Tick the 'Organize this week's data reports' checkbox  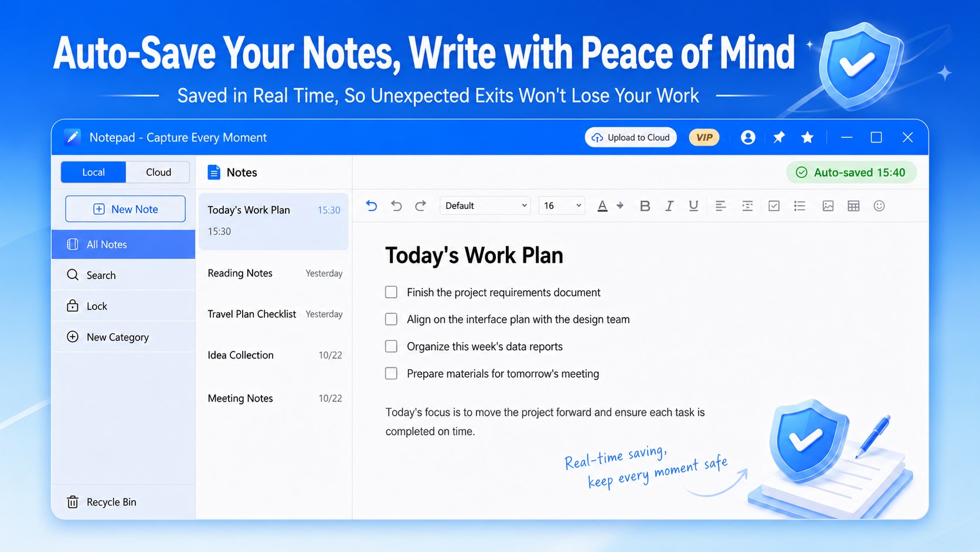pyautogui.click(x=391, y=346)
